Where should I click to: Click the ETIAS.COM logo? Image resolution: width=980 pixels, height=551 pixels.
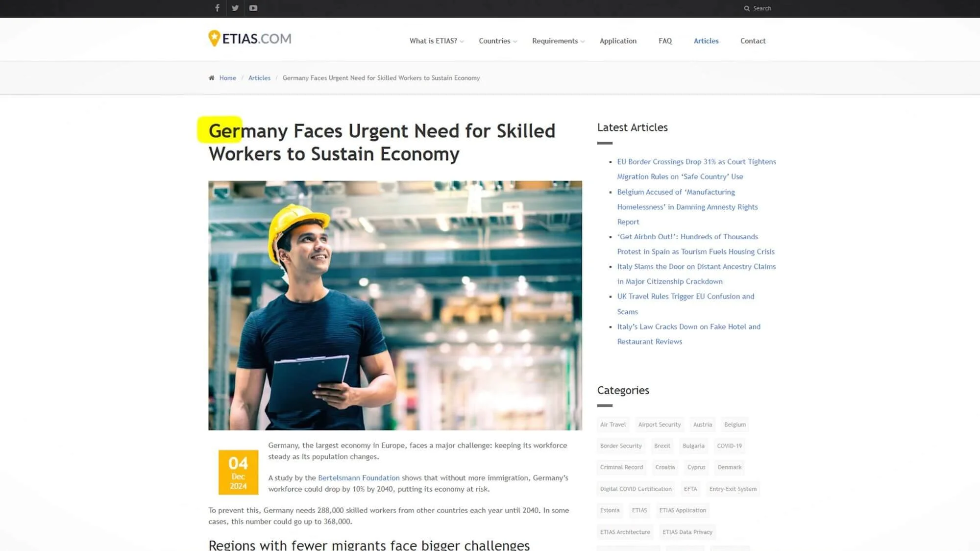pos(250,39)
